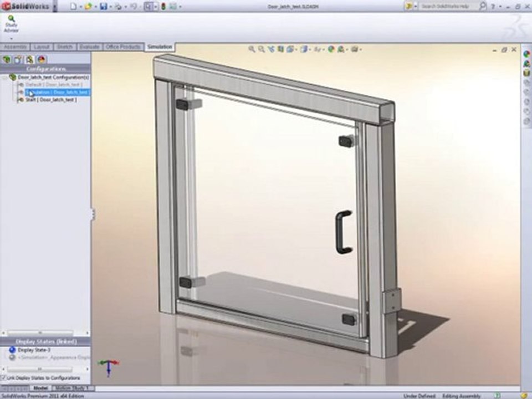Viewport: 532px width, 399px height.
Task: Open the Display Style icon
Action: (304, 49)
